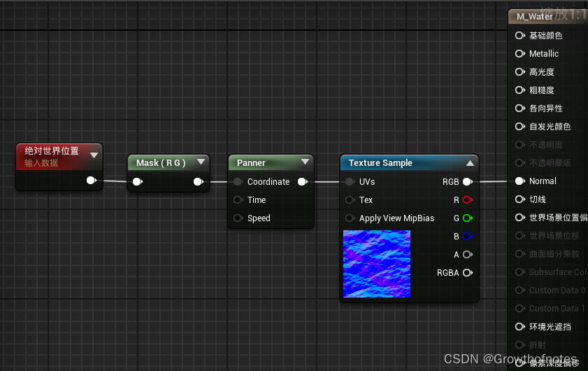Select the Mask (R G) node title

161,163
